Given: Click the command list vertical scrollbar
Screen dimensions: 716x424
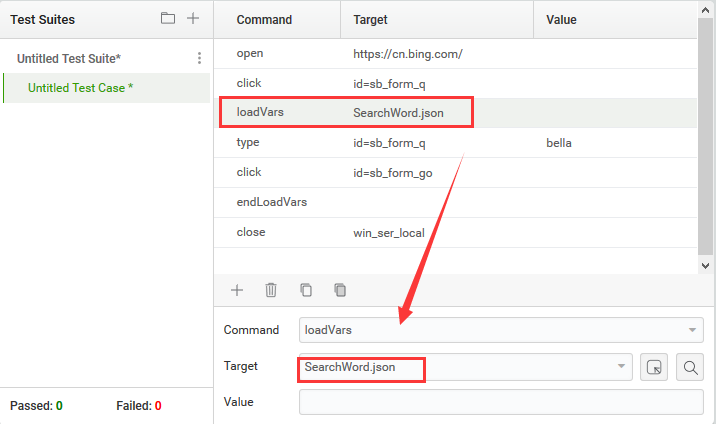Looking at the screenshot, I should tap(705, 140).
